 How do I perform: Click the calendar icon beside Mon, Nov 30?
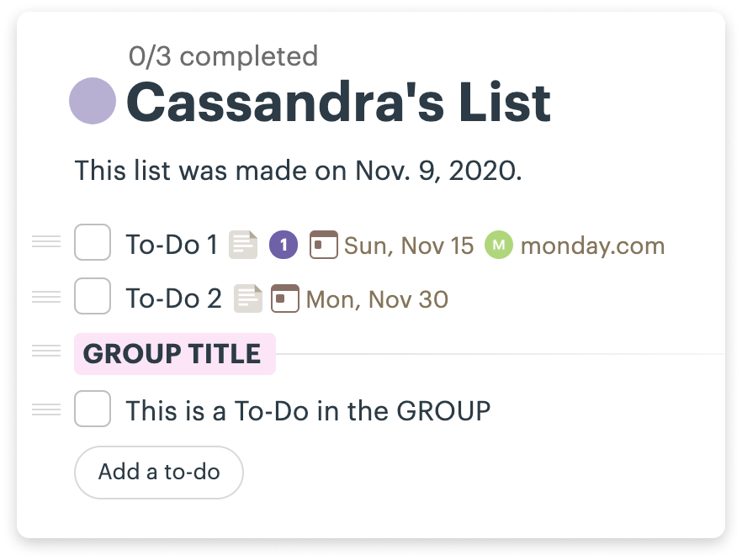(285, 298)
